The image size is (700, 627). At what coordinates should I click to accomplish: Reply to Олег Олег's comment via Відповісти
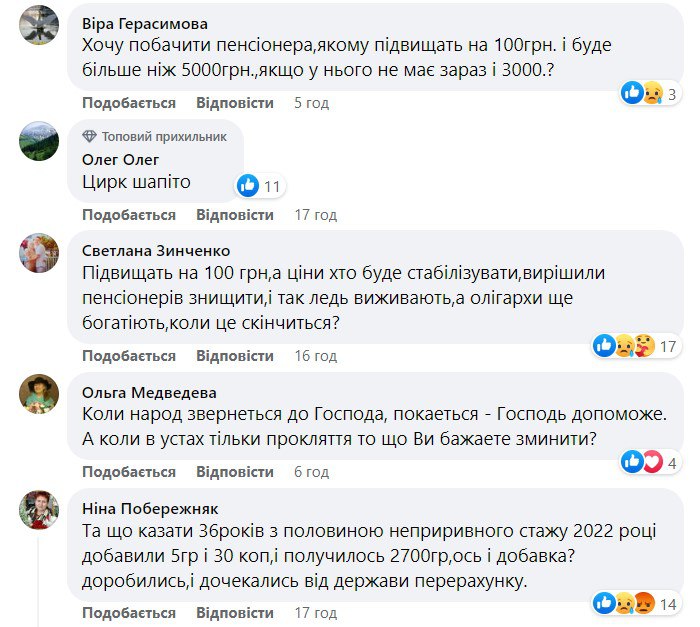point(235,215)
